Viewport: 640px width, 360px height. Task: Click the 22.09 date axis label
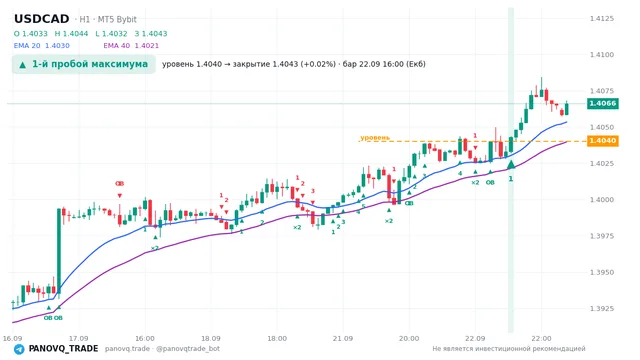(475, 338)
